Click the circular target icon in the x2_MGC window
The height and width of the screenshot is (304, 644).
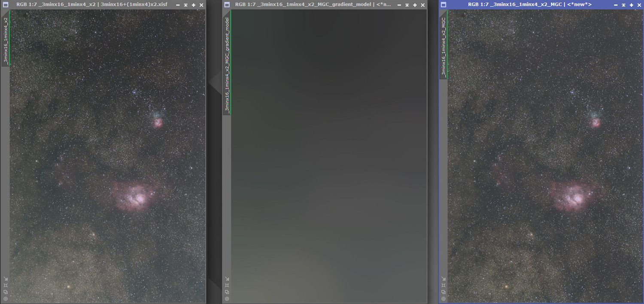443,298
